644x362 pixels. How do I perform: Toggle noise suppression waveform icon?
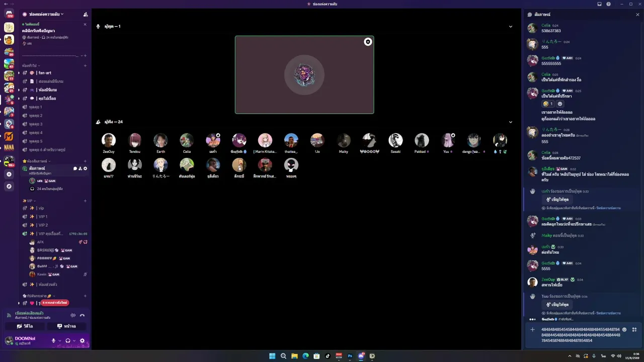point(73,315)
